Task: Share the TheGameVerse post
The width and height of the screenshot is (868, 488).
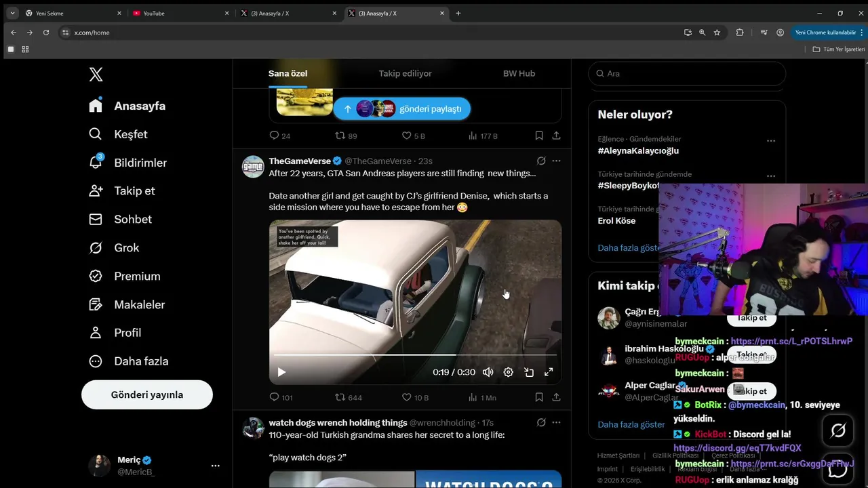Action: (556, 397)
